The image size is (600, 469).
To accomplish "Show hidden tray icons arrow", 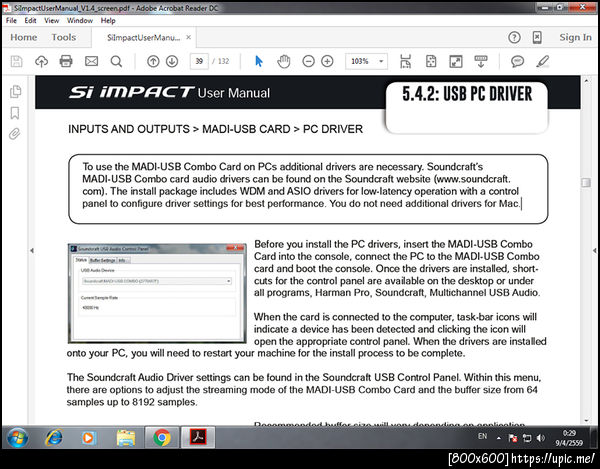I will (499, 438).
